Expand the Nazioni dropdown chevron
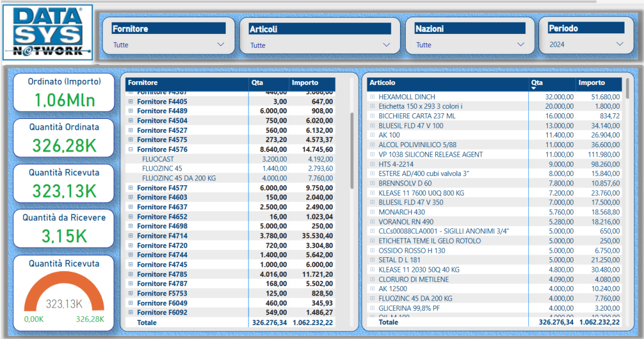Image resolution: width=644 pixels, height=339 pixels. pos(520,45)
